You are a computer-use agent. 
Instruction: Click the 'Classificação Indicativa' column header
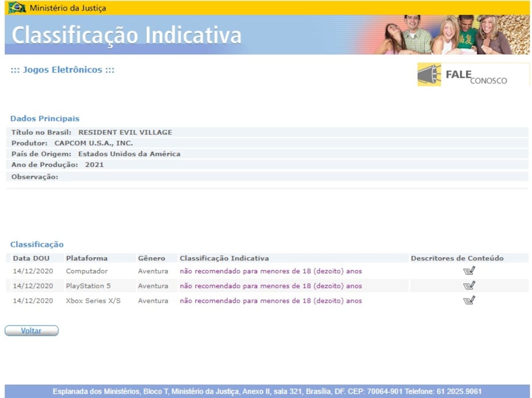coord(224,258)
